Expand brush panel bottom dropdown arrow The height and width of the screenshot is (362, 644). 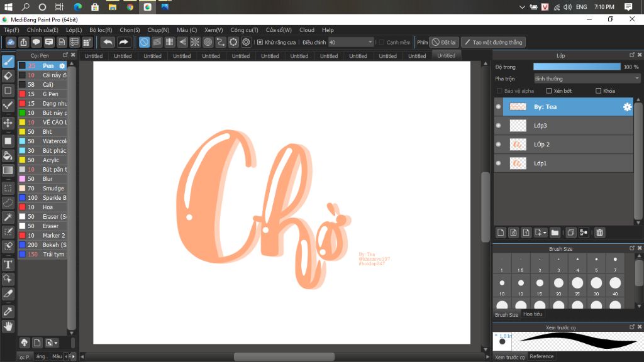pyautogui.click(x=56, y=343)
